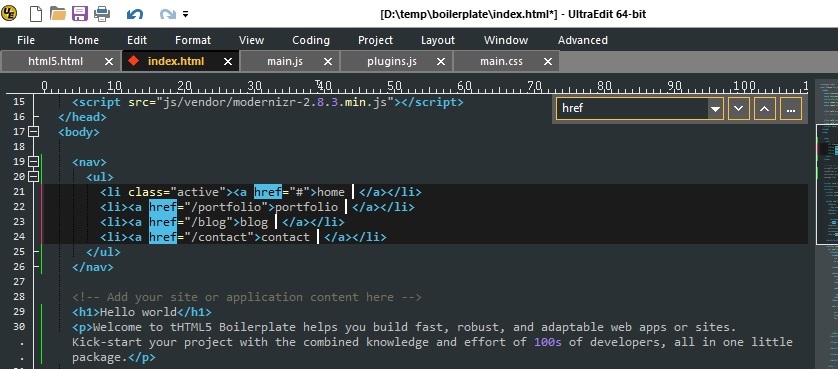Click the site content HTML comment

tap(247, 297)
